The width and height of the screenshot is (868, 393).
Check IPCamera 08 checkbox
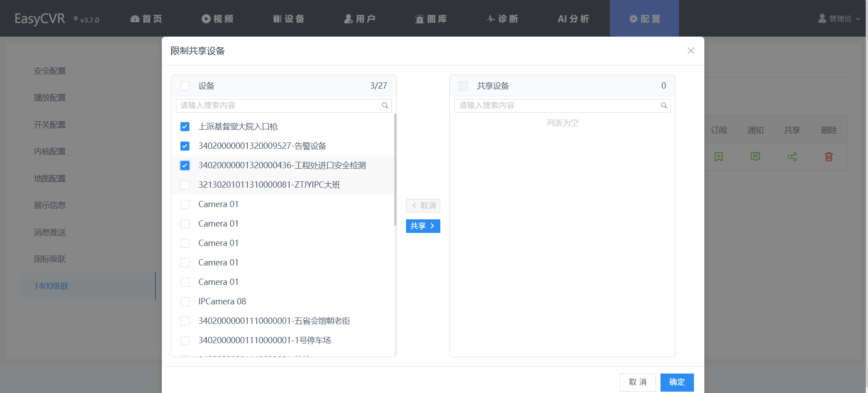pyautogui.click(x=185, y=302)
